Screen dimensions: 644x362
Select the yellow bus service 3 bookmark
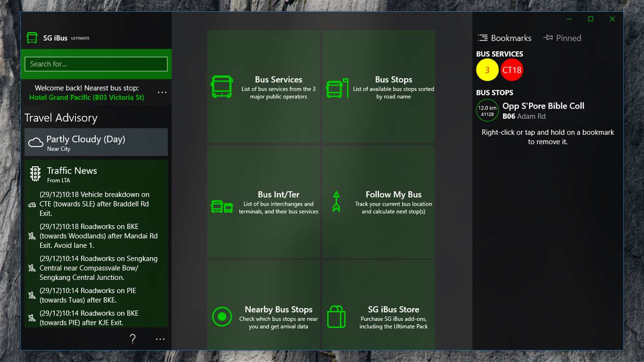pos(487,70)
